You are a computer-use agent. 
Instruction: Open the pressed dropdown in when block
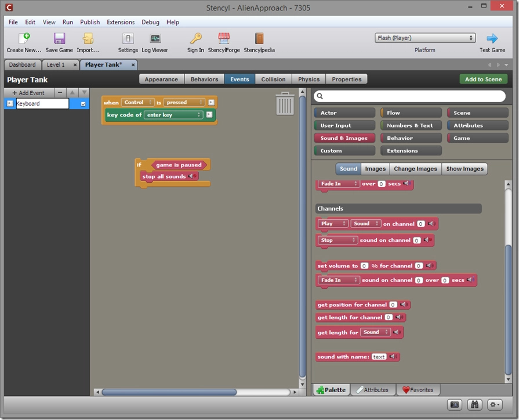(x=184, y=102)
